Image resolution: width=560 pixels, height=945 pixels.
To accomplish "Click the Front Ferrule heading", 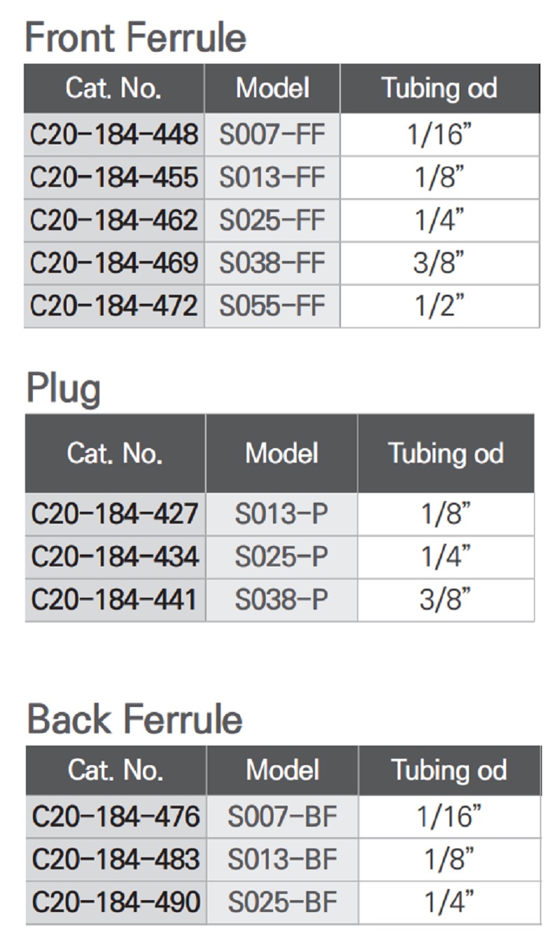I will 136,37.
